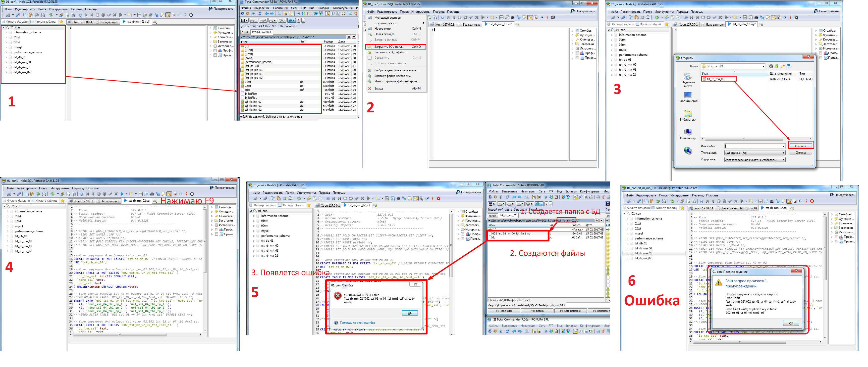Open the view-menu icon in Открыть dialog toolbar
This screenshot has height=367, width=868.
[x=790, y=66]
